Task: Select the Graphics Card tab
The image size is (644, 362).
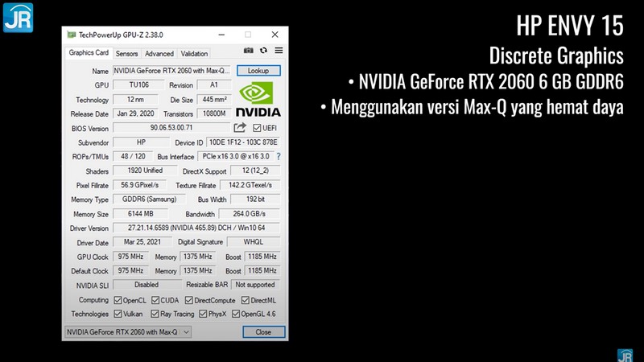Action: point(89,52)
